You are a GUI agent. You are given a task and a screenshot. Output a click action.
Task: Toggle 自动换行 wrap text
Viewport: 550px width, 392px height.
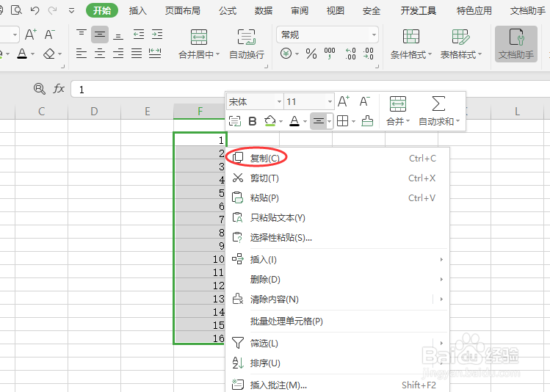pyautogui.click(x=247, y=45)
